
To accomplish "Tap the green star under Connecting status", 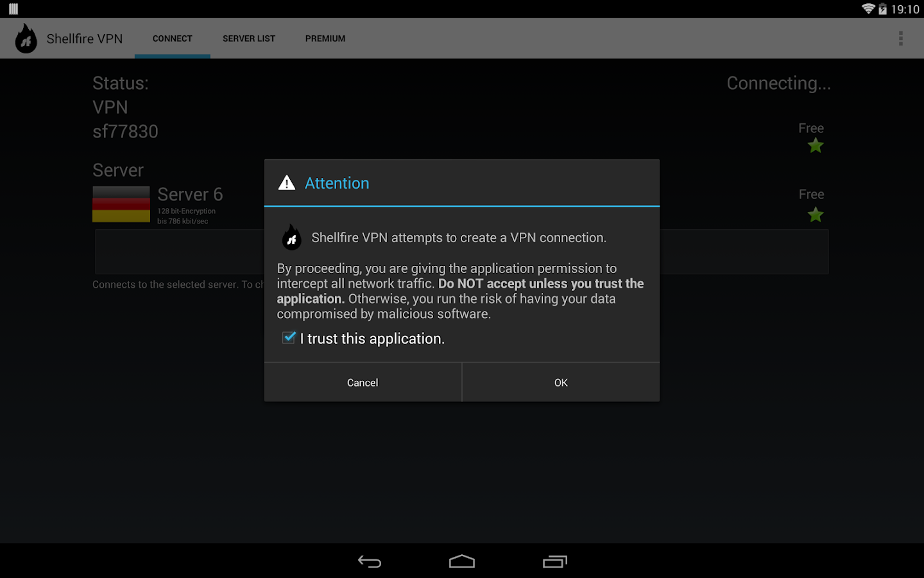I will coord(816,146).
